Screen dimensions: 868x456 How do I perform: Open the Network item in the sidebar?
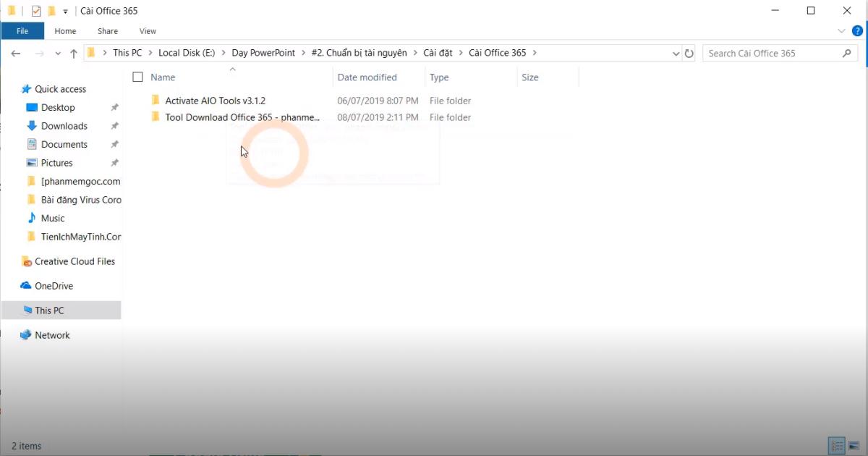(52, 335)
